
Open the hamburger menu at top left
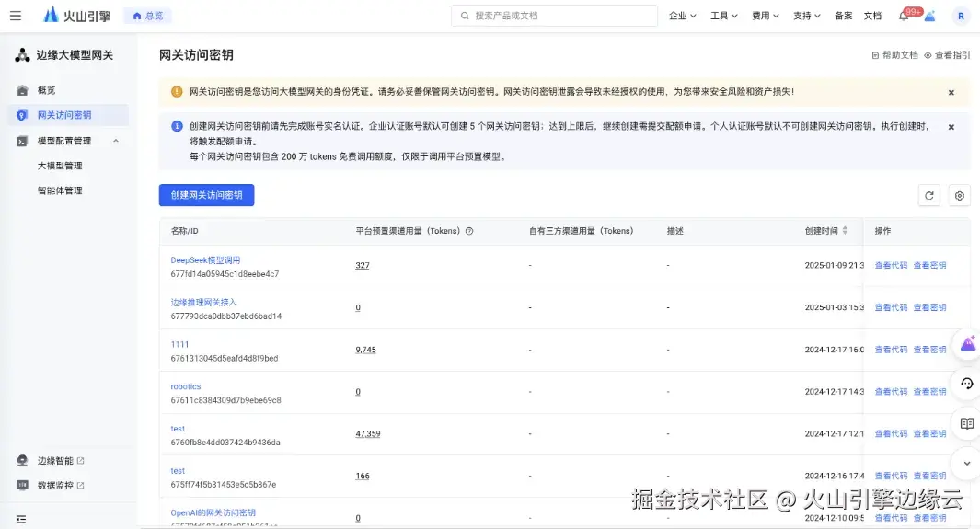point(16,16)
